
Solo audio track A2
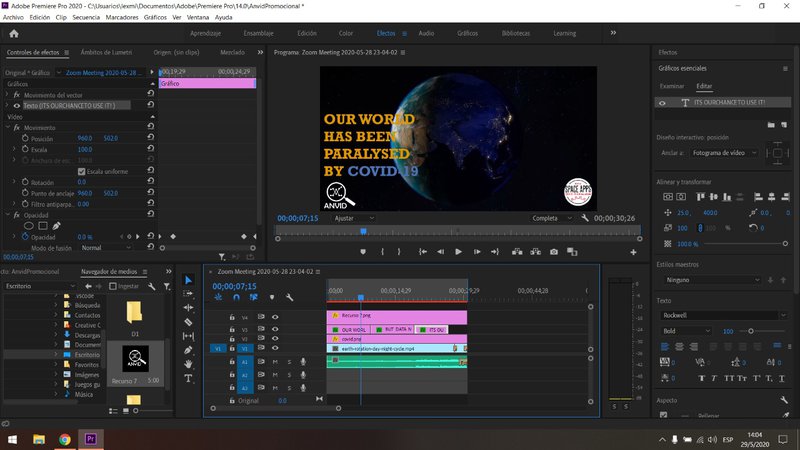click(x=289, y=375)
